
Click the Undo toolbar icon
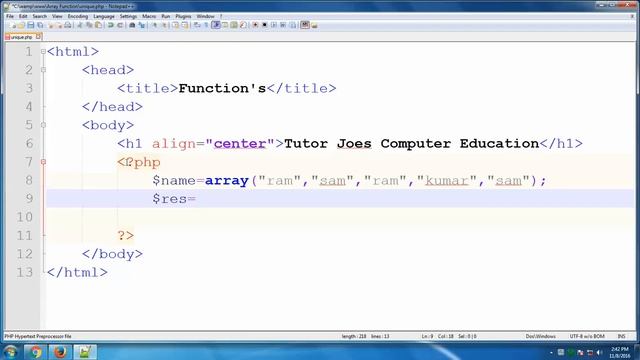[x=111, y=25]
